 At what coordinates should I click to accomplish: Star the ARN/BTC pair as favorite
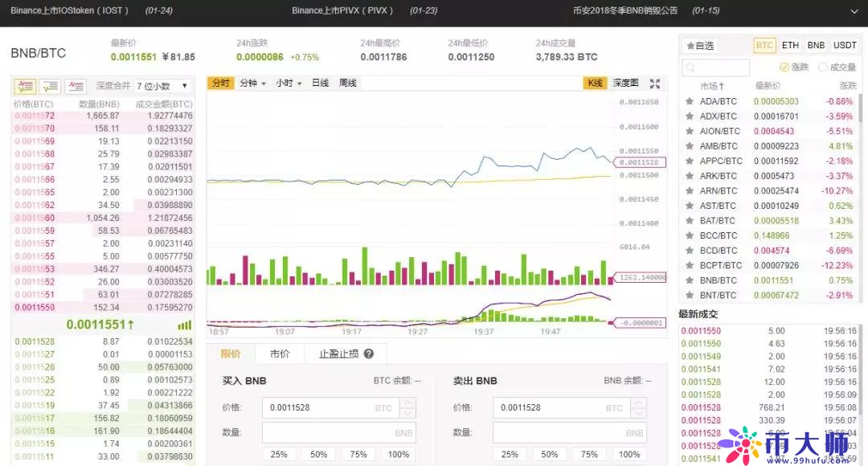690,191
